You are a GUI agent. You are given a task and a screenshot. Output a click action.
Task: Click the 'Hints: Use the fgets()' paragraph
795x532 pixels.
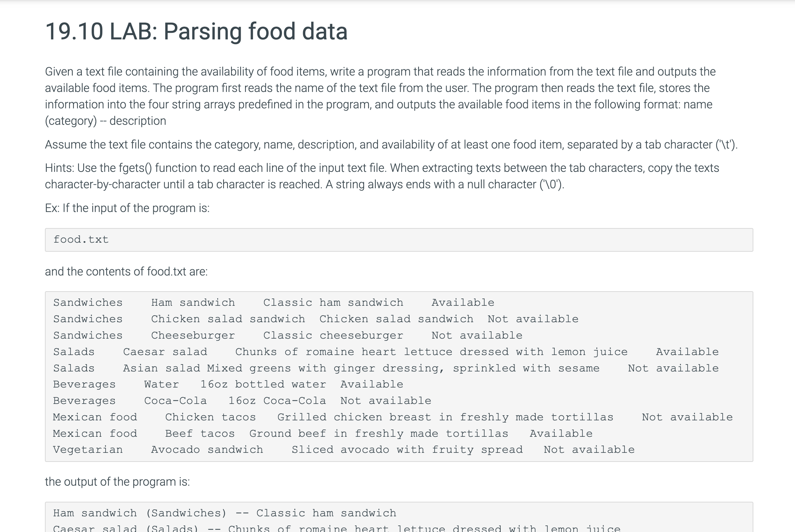[x=382, y=176]
